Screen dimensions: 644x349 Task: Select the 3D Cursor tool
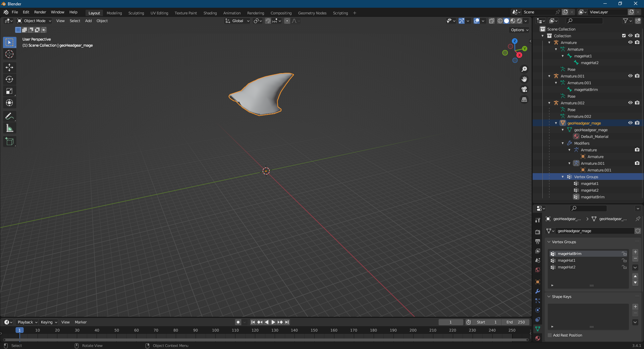9,54
